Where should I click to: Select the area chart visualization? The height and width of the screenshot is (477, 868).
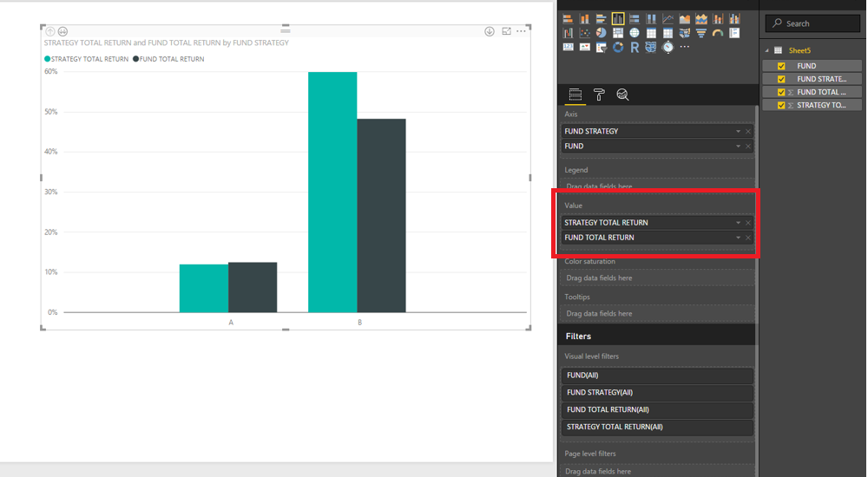tap(685, 19)
